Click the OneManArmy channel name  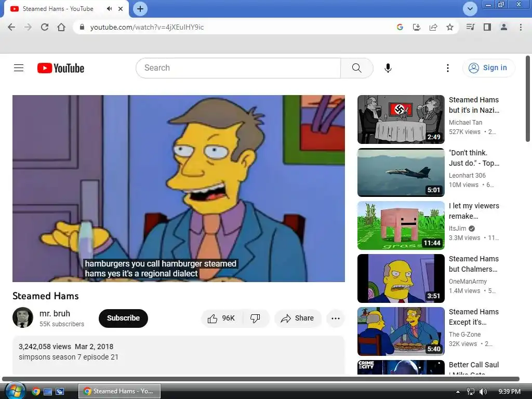(x=468, y=281)
